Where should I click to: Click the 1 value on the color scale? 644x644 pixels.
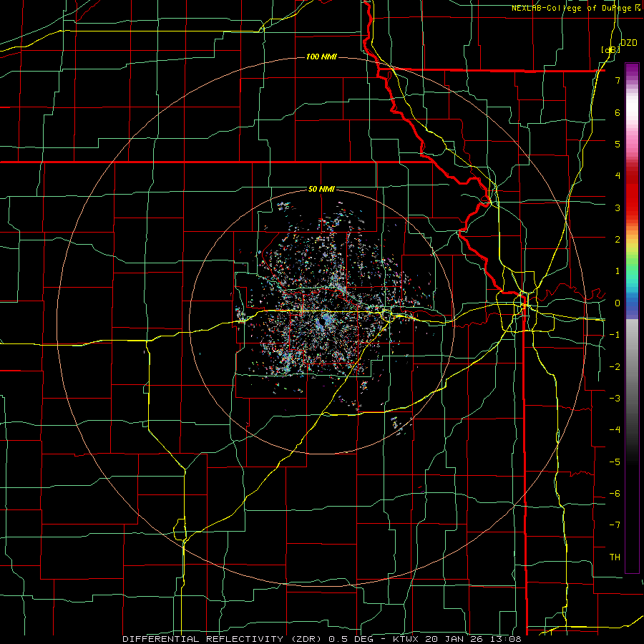click(x=618, y=271)
